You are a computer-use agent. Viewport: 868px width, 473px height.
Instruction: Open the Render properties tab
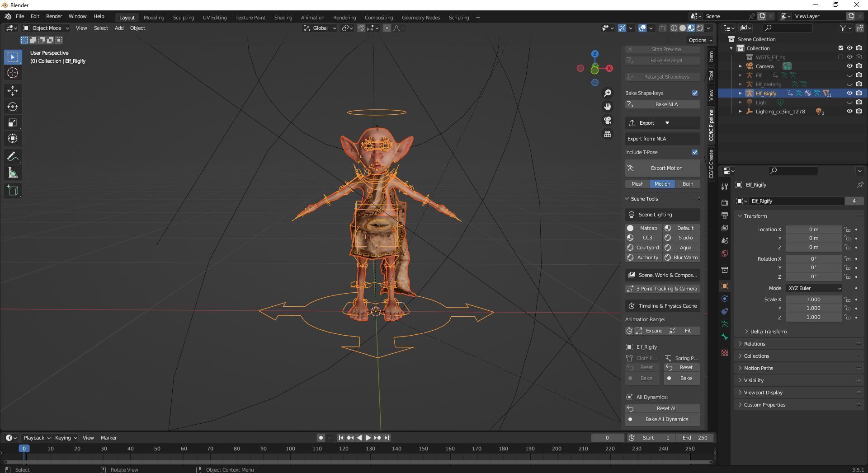725,202
